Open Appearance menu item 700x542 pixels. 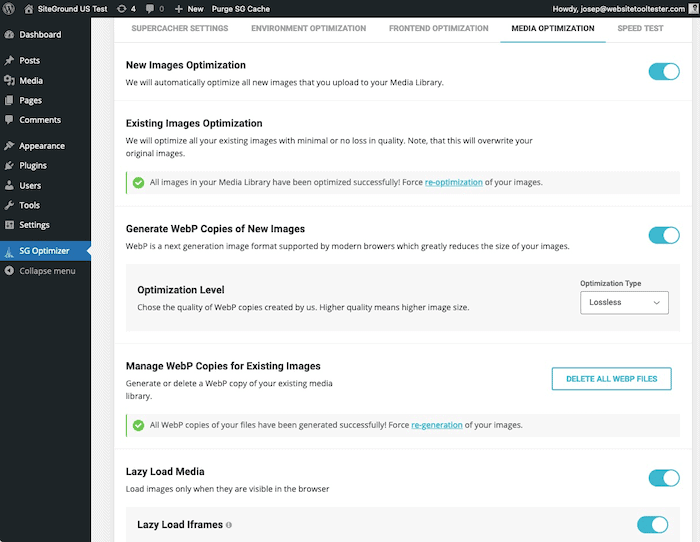point(42,146)
